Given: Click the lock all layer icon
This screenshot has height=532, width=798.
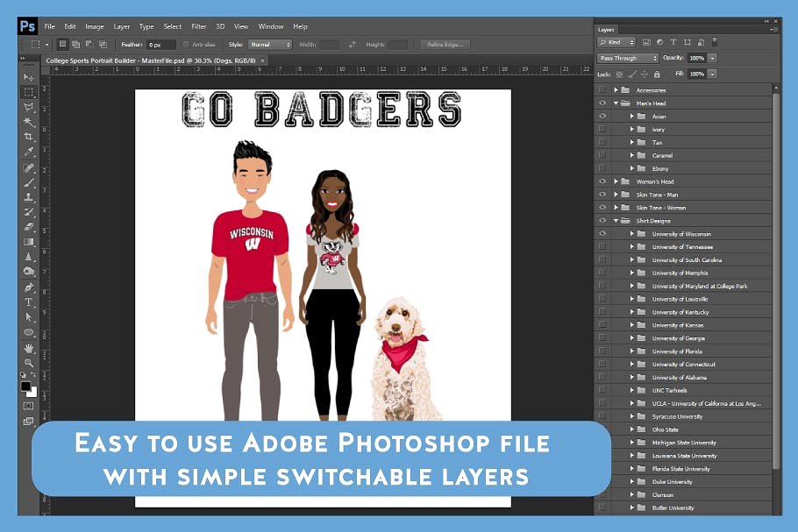Looking at the screenshot, I should 657,74.
